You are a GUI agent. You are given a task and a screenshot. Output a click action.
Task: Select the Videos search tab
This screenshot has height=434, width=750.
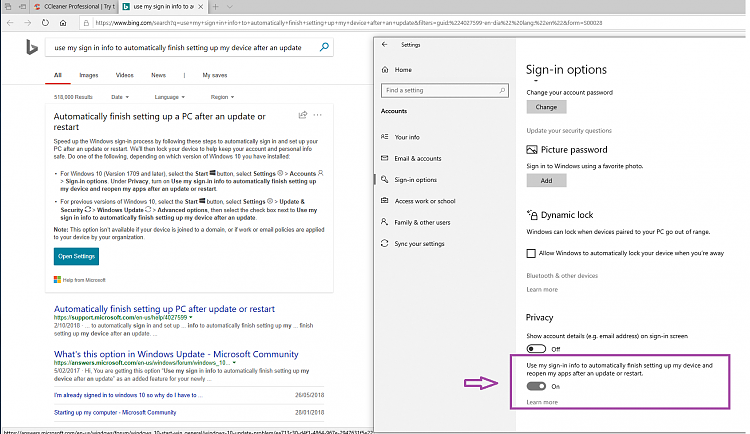coord(124,75)
